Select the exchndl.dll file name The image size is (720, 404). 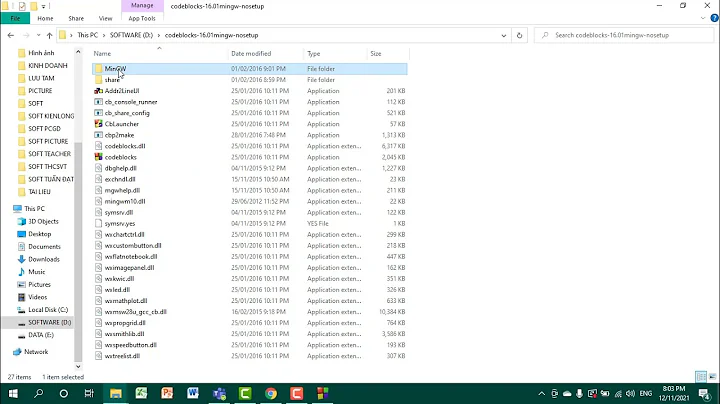[120, 180]
